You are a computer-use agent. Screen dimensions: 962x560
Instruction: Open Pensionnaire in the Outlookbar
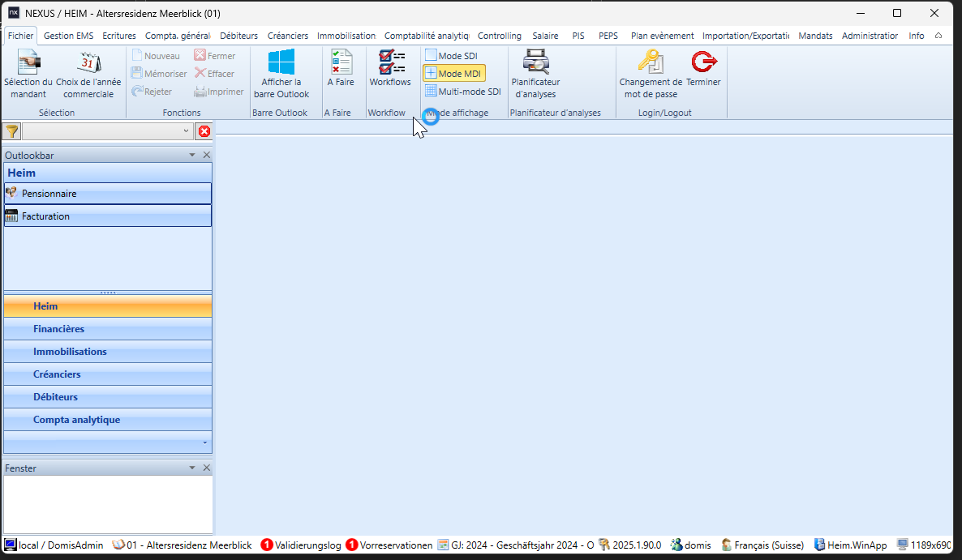49,194
